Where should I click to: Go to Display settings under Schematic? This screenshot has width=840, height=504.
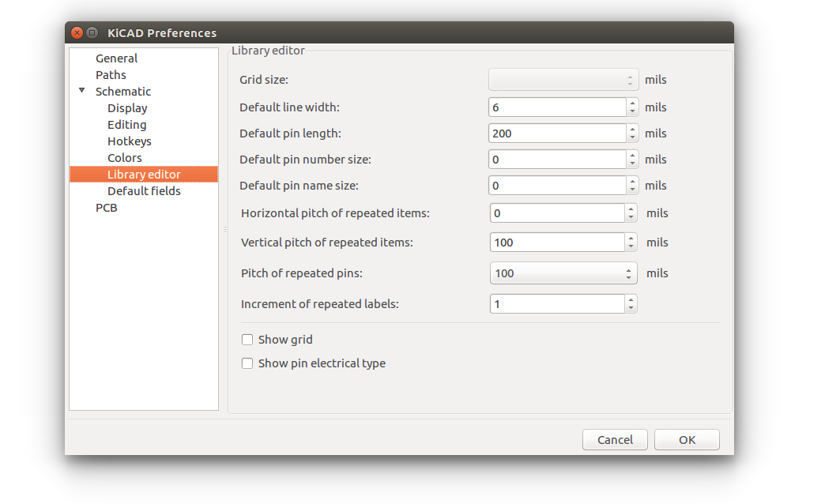coord(127,108)
